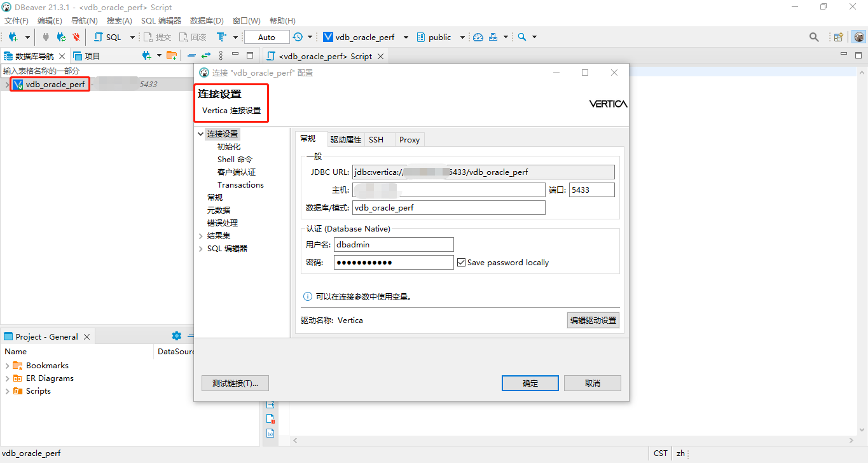Open the 帮助(H) menu

282,20
